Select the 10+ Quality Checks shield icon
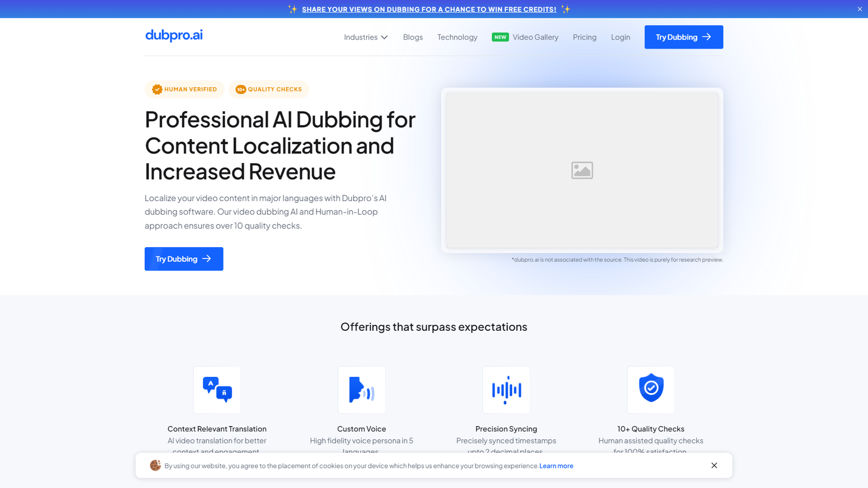 point(651,390)
